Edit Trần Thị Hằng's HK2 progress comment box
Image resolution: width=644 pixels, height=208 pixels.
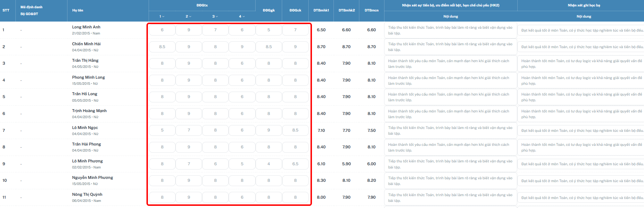point(451,64)
